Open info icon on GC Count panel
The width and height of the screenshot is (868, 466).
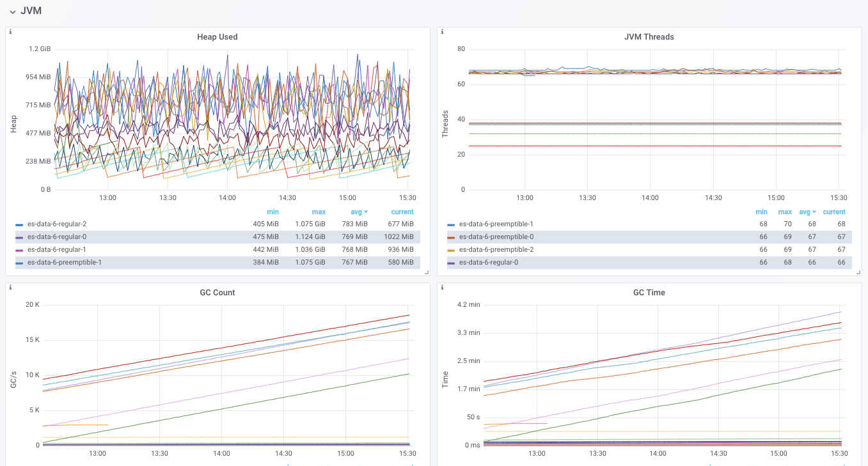(x=10, y=287)
